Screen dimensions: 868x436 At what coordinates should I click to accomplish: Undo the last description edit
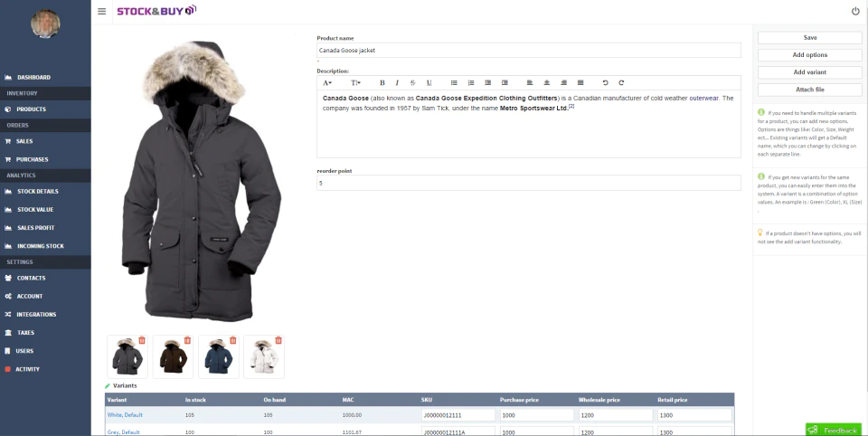tap(605, 82)
